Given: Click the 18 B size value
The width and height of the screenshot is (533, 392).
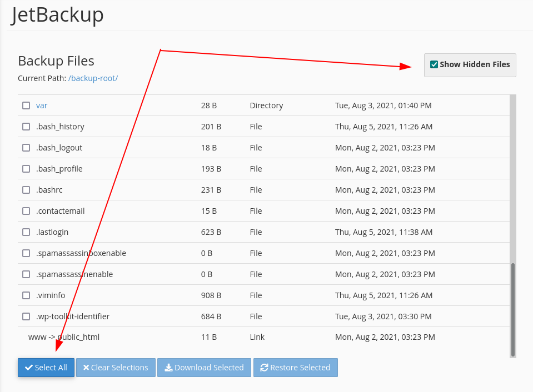Looking at the screenshot, I should 209,148.
